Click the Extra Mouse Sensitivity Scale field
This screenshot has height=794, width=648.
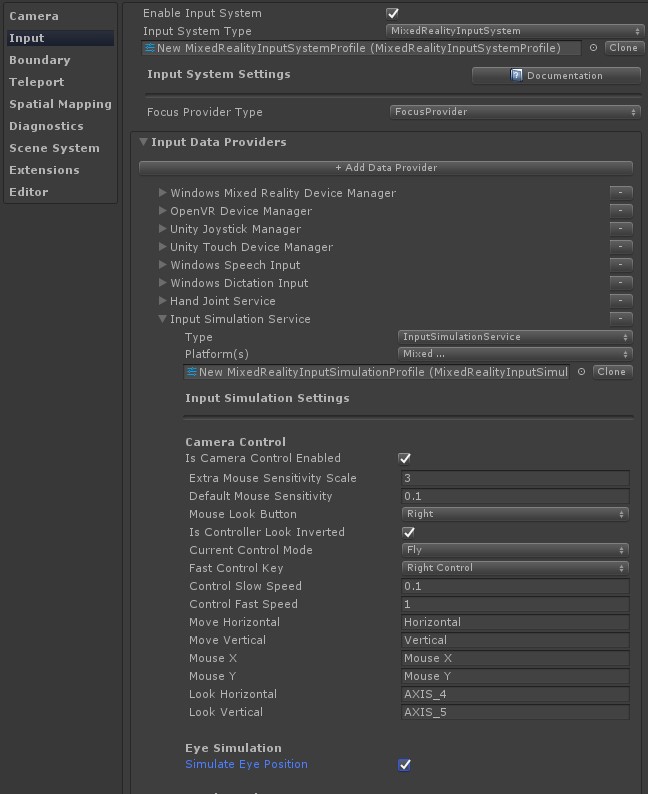pyautogui.click(x=514, y=478)
